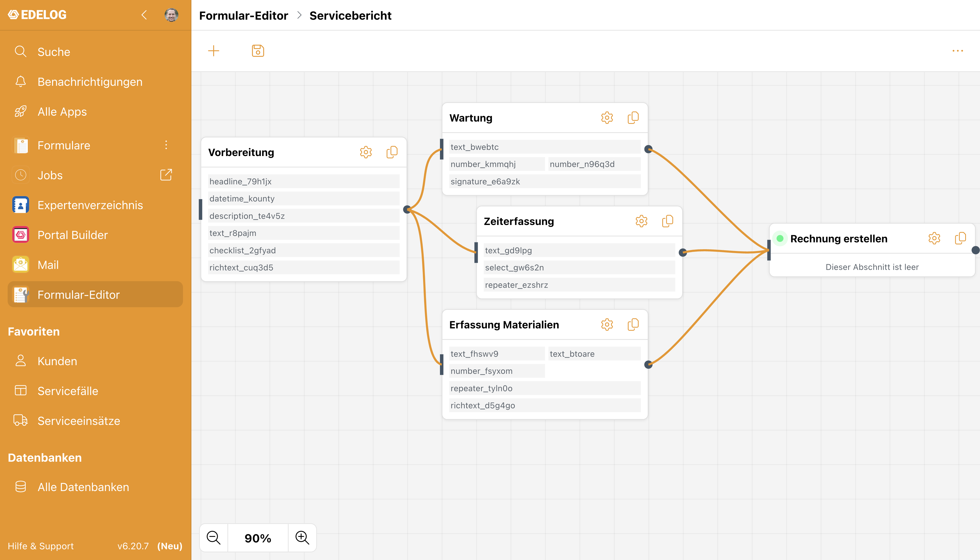The width and height of the screenshot is (980, 560).
Task: Open Alle Datenbanken
Action: click(x=95, y=487)
